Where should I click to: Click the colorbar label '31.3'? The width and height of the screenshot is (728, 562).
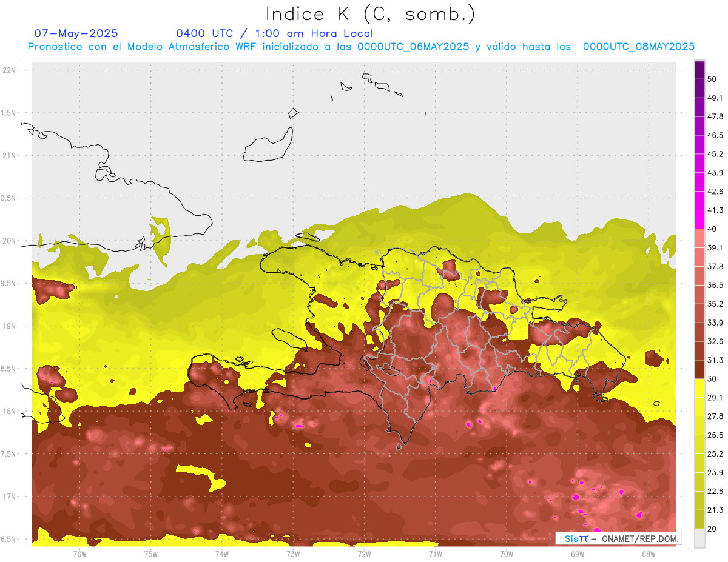[x=715, y=360]
